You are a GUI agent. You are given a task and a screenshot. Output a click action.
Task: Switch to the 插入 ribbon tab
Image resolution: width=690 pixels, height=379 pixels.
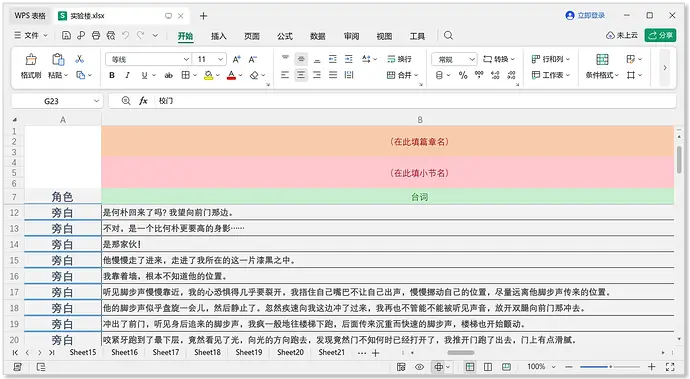click(219, 36)
